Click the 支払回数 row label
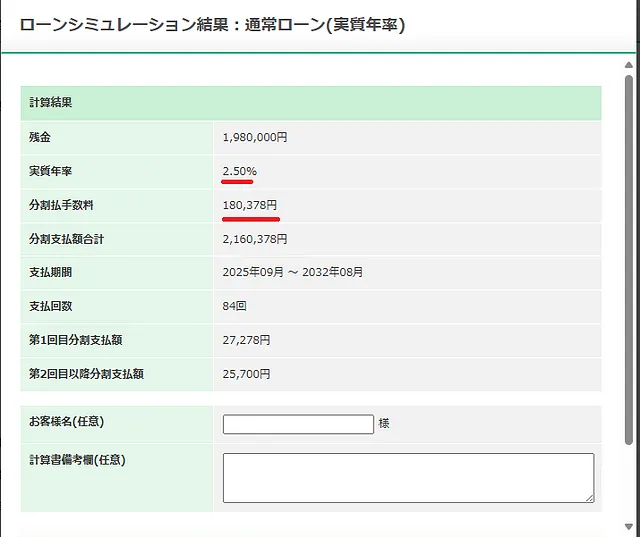 (x=50, y=306)
